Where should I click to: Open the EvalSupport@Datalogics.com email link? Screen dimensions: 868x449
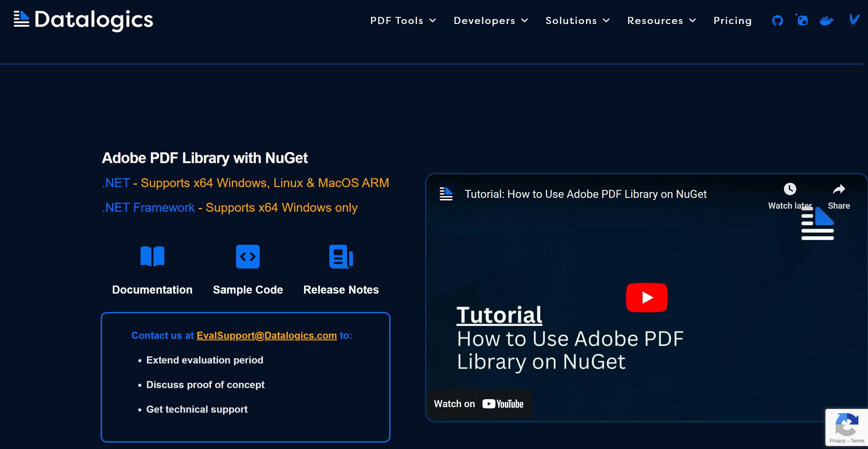[266, 335]
